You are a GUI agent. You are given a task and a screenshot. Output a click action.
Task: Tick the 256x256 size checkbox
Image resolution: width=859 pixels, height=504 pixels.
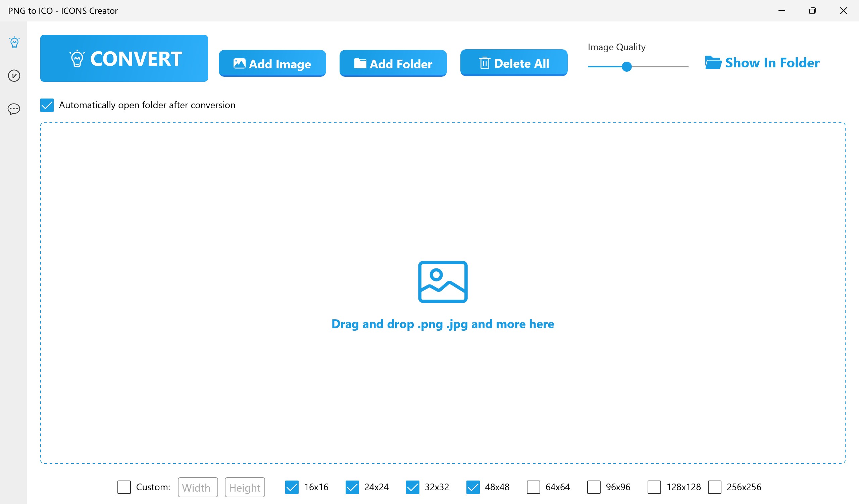[714, 487]
